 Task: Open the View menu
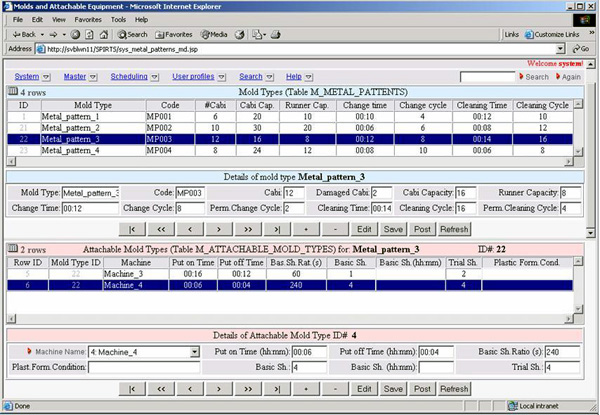click(x=59, y=19)
